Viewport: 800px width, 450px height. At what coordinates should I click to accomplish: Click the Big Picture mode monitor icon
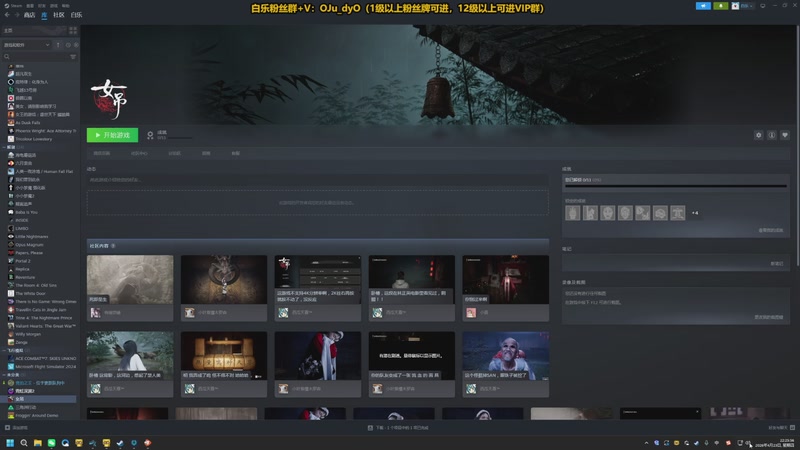(x=763, y=6)
